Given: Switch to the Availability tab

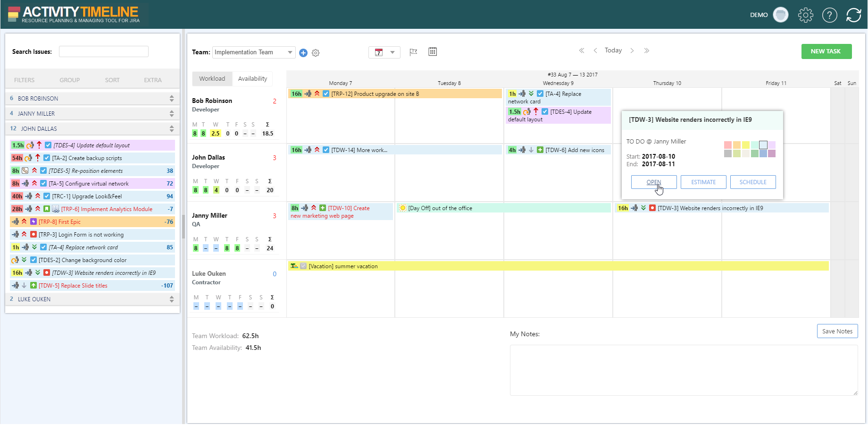Looking at the screenshot, I should pos(253,78).
